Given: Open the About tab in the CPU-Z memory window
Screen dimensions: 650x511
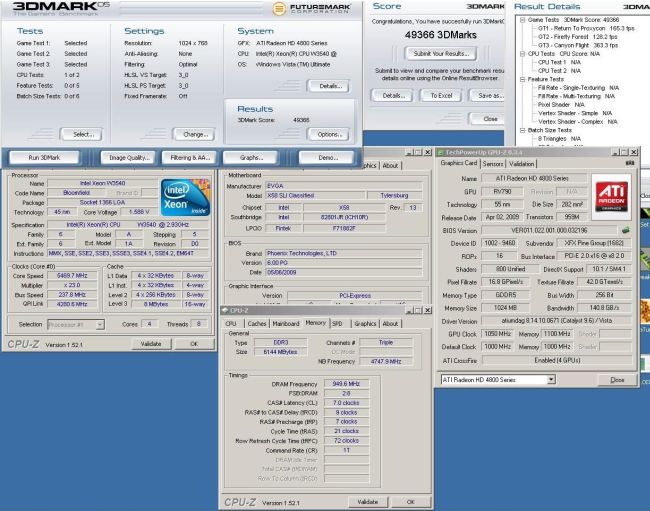Looking at the screenshot, I should click(390, 324).
